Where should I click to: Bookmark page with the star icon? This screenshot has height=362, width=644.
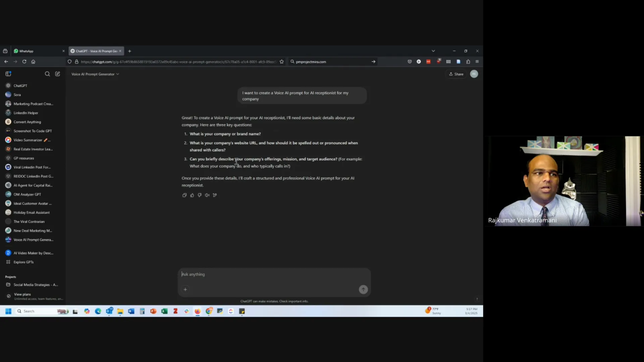282,62
